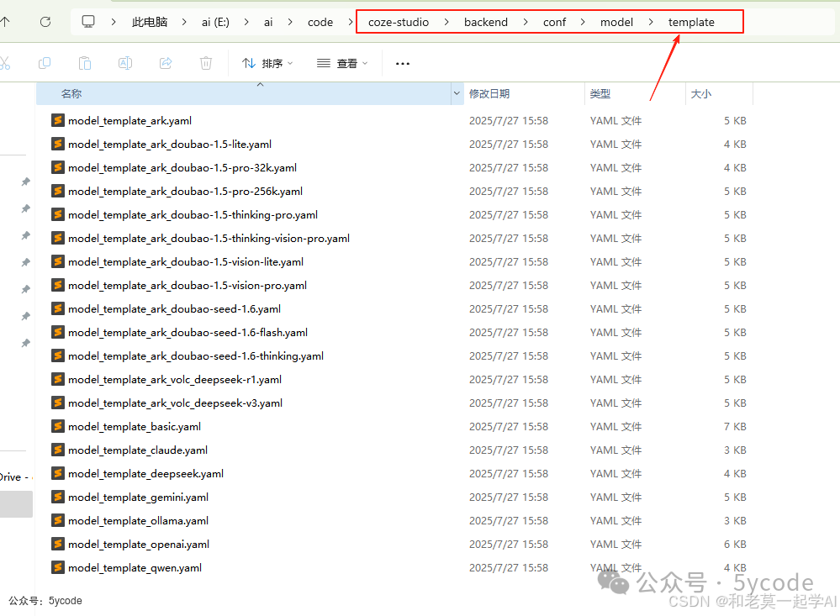This screenshot has height=616, width=840.
Task: Sort by 名称 column header
Action: click(244, 94)
